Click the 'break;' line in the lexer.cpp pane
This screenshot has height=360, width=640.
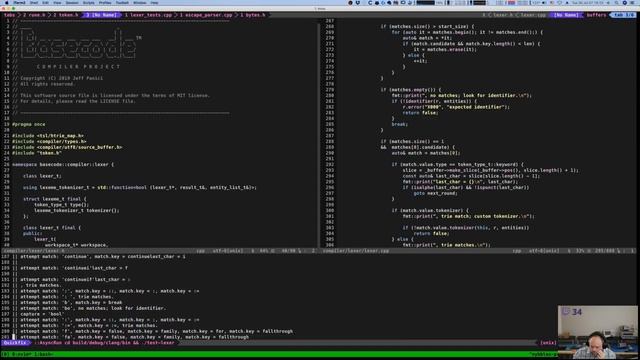400,124
